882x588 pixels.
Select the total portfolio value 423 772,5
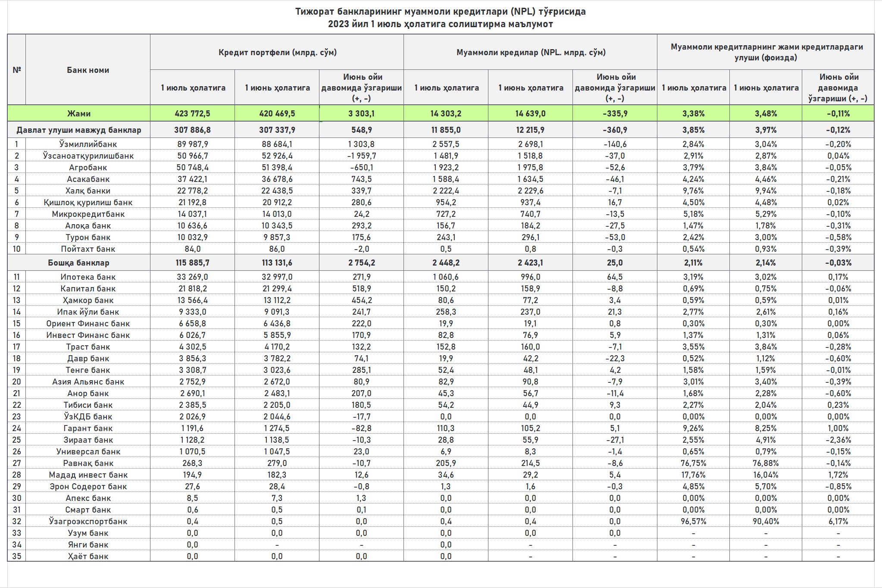[x=192, y=113]
